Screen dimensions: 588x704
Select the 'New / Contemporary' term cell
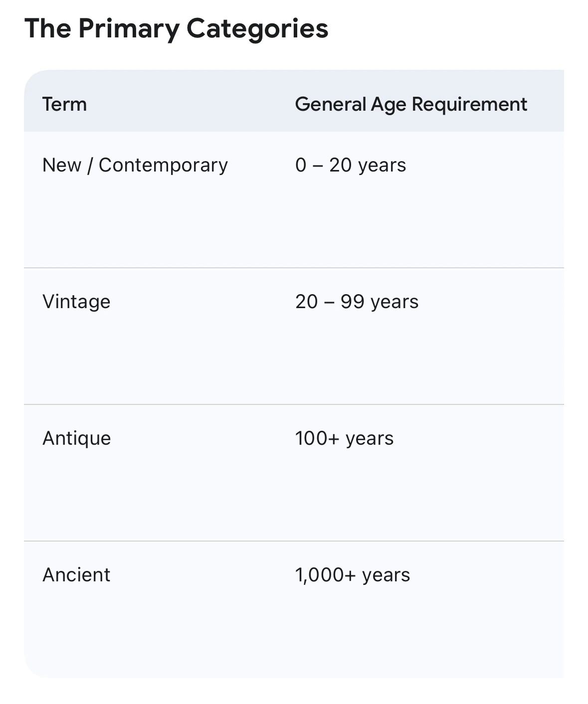click(135, 165)
